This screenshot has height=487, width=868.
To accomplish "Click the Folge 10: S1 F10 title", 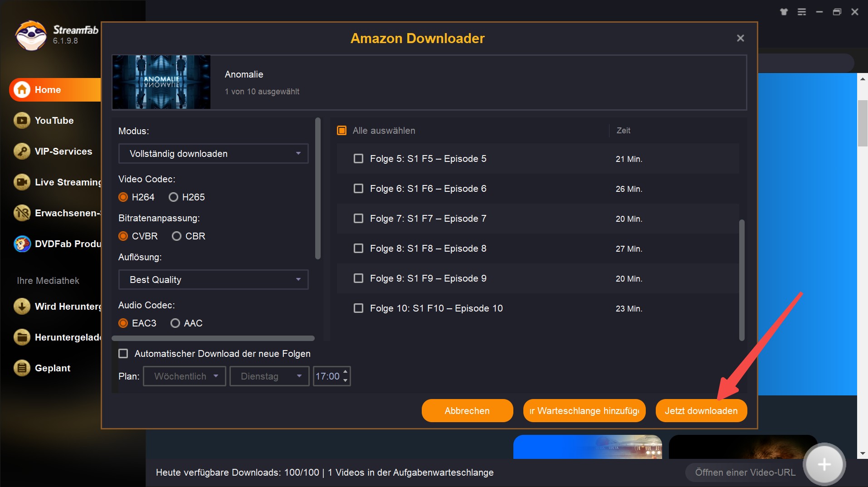I will (436, 308).
